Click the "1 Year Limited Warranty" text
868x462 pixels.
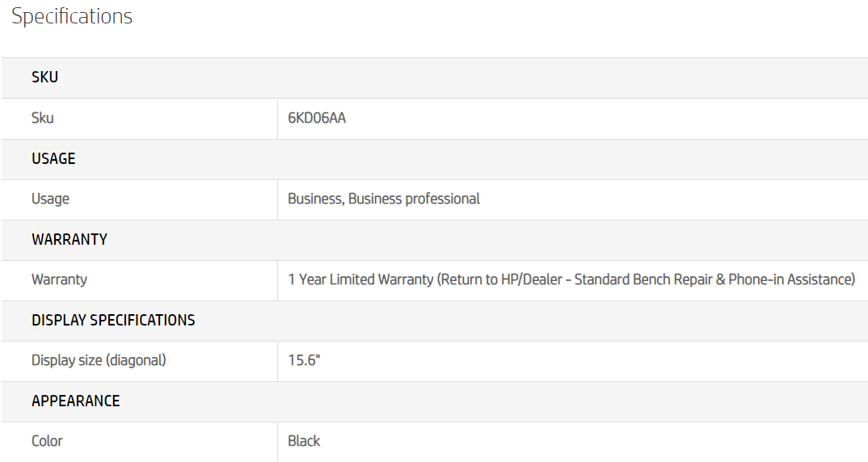point(360,279)
